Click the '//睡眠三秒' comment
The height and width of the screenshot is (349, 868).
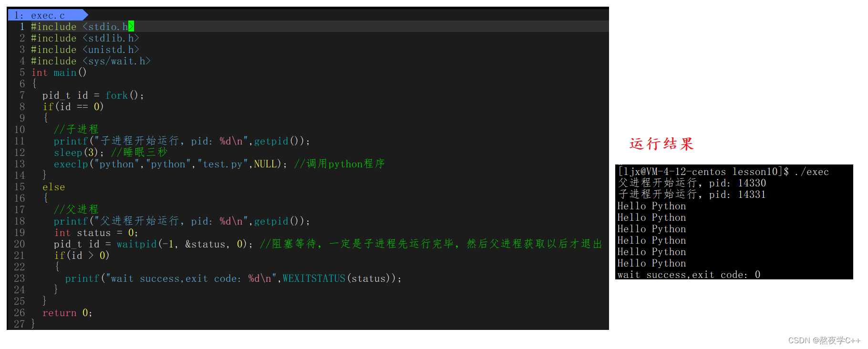coord(139,153)
